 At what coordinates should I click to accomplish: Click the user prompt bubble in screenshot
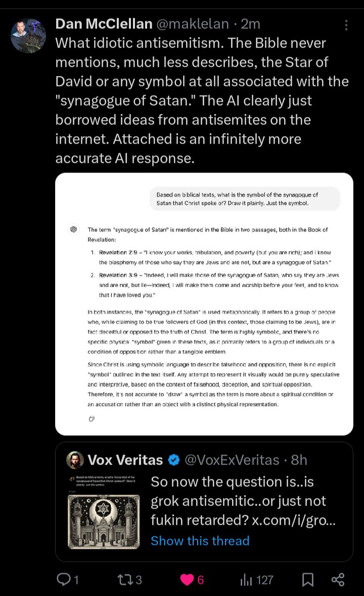coord(244,199)
